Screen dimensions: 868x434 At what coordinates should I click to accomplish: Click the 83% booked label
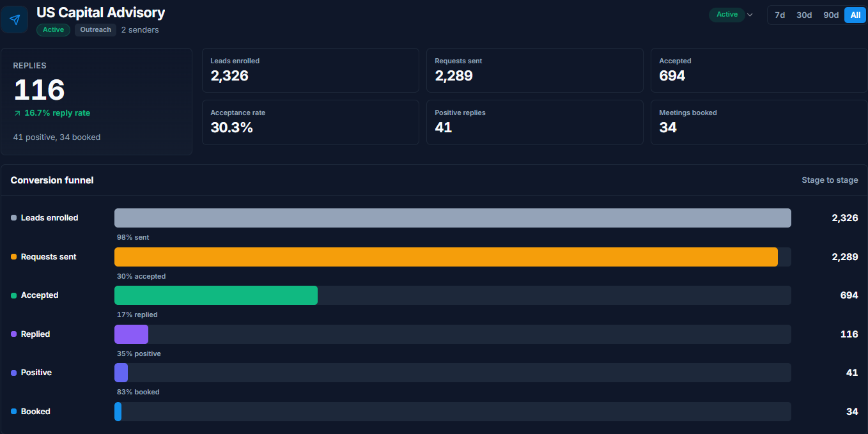(x=138, y=392)
